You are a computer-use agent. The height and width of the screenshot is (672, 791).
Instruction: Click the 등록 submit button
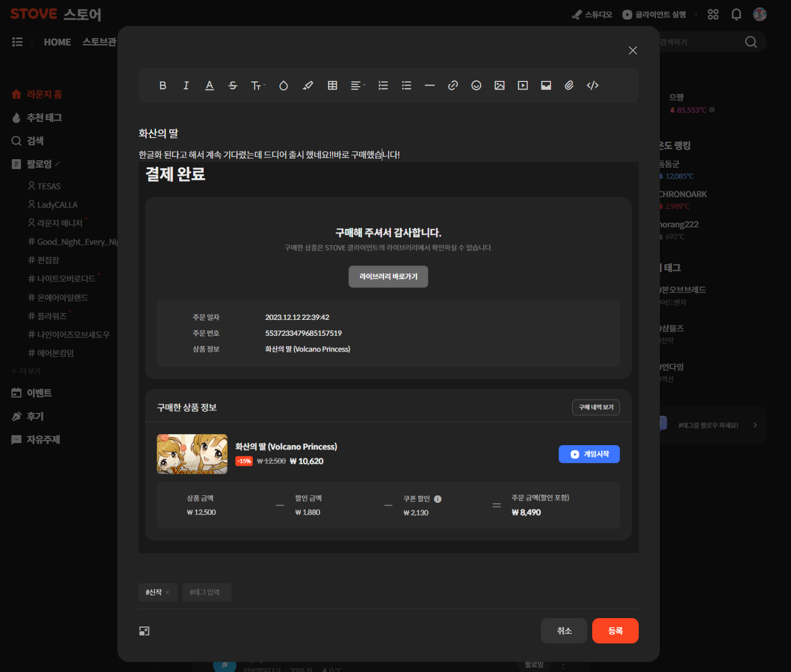(x=615, y=631)
